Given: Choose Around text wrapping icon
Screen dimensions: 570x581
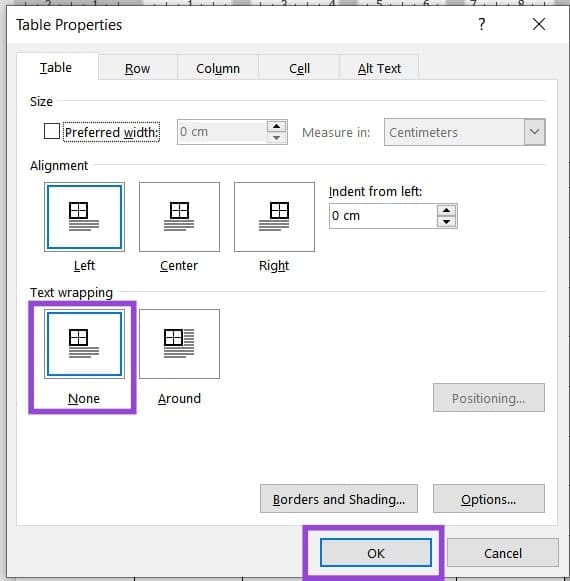Looking at the screenshot, I should pos(179,344).
